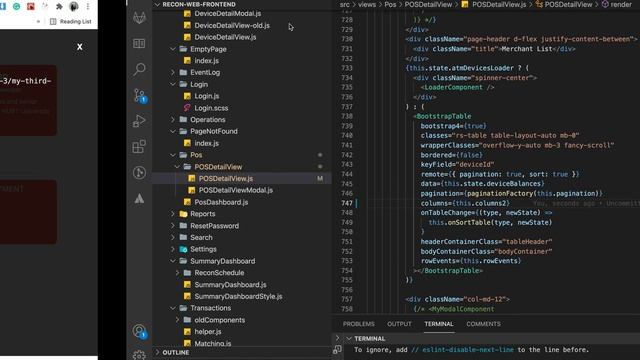Open the browser three-dot menu

pos(88,6)
